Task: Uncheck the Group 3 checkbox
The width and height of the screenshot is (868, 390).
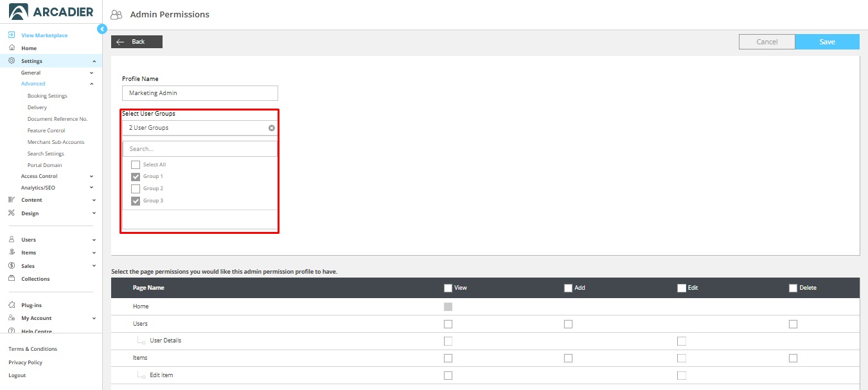Action: 136,201
